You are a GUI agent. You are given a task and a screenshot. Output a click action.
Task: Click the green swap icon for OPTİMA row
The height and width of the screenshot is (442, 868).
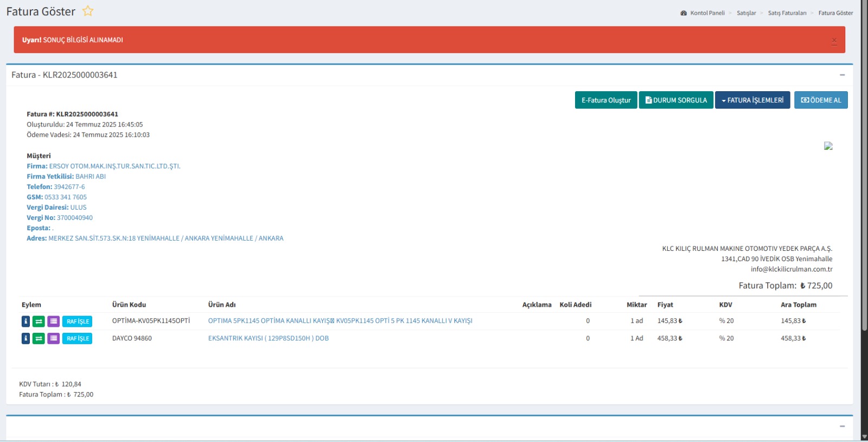click(39, 321)
